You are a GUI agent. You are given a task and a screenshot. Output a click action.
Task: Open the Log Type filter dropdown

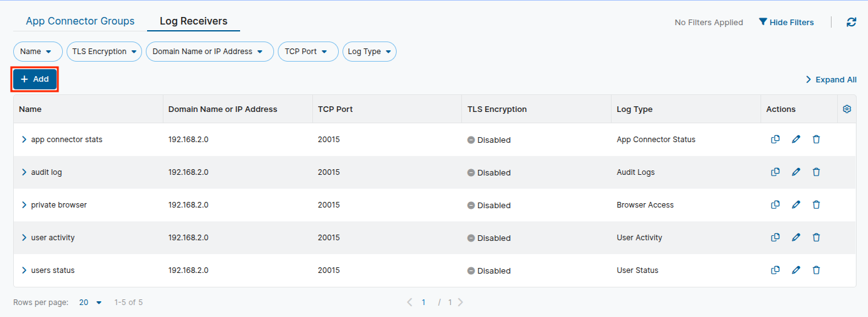(369, 52)
